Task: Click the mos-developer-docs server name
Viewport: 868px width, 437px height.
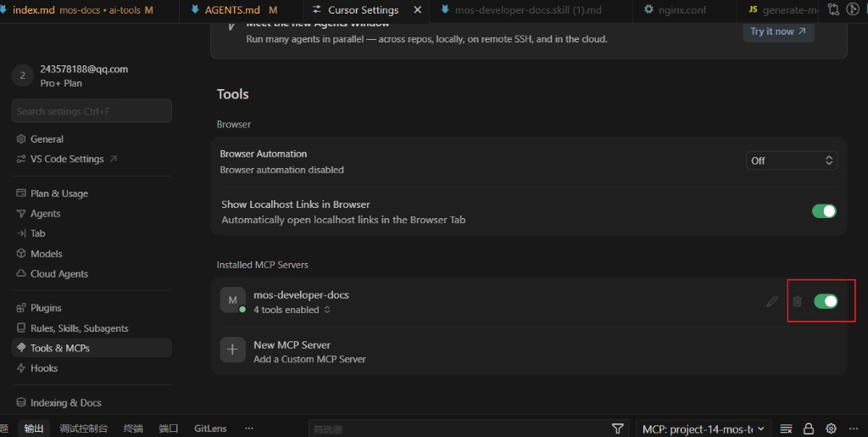Action: pyautogui.click(x=301, y=295)
